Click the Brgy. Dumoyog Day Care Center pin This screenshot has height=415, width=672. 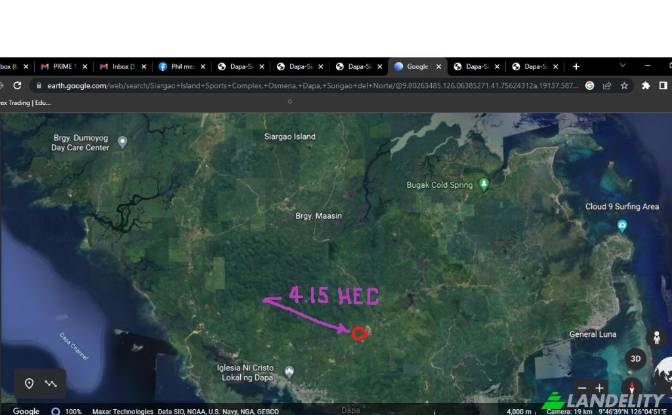123,142
